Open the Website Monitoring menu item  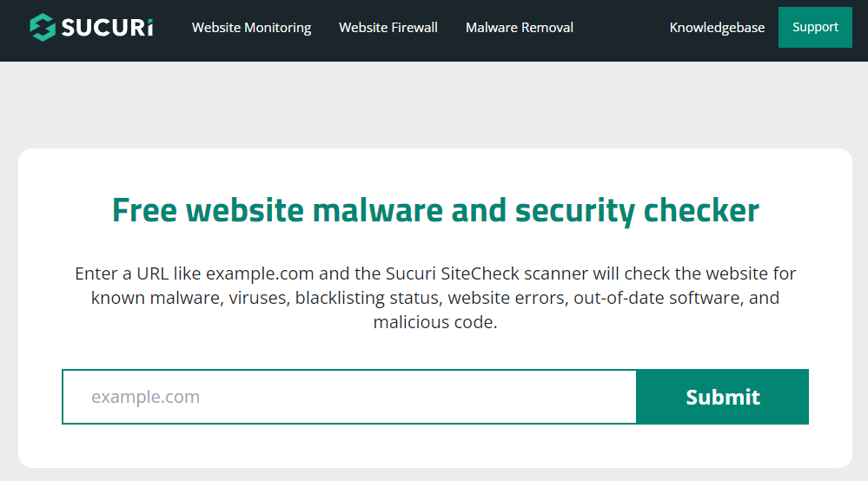tap(251, 28)
